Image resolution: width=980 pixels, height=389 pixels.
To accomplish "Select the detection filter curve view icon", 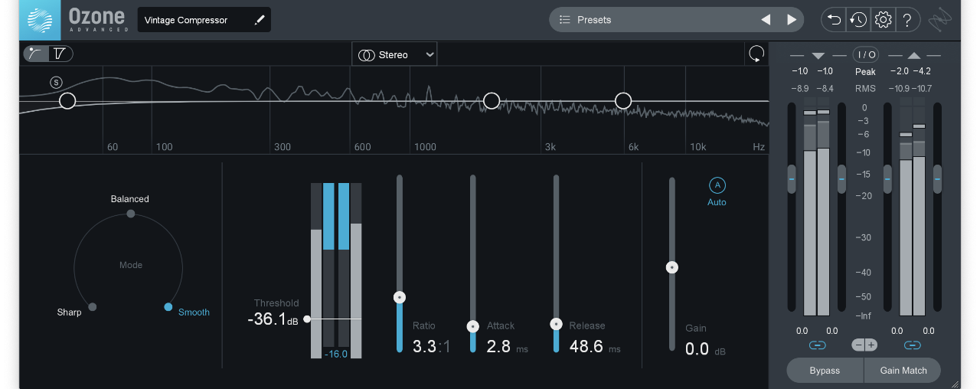I will click(36, 54).
